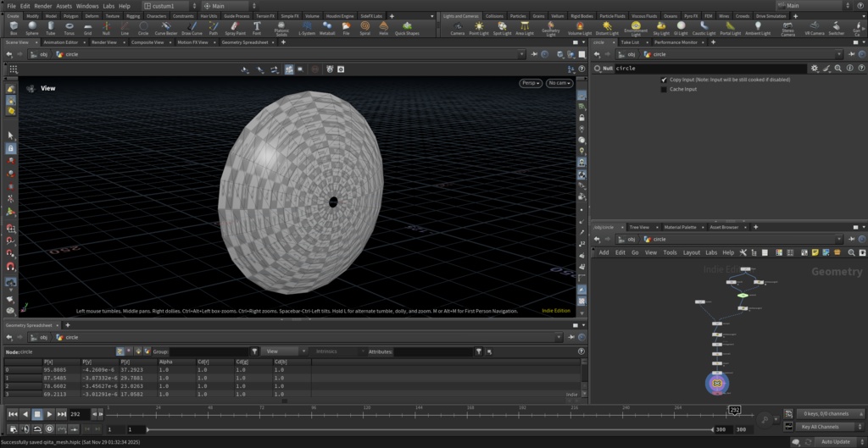The height and width of the screenshot is (448, 868).
Task: Add an Area Light from the shelf
Action: point(524,28)
